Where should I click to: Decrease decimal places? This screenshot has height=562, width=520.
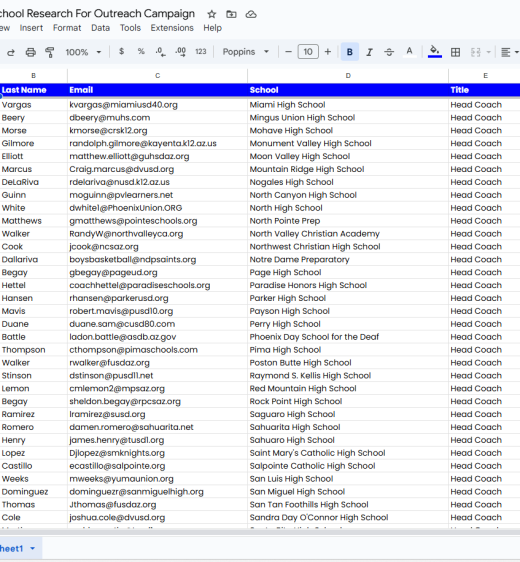pyautogui.click(x=161, y=52)
